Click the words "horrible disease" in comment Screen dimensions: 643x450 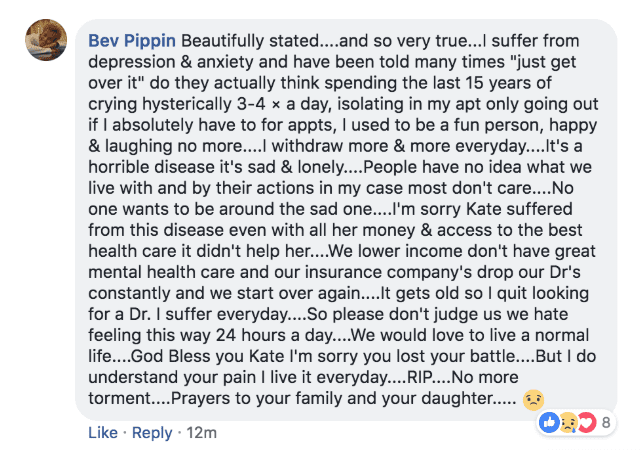coord(160,167)
